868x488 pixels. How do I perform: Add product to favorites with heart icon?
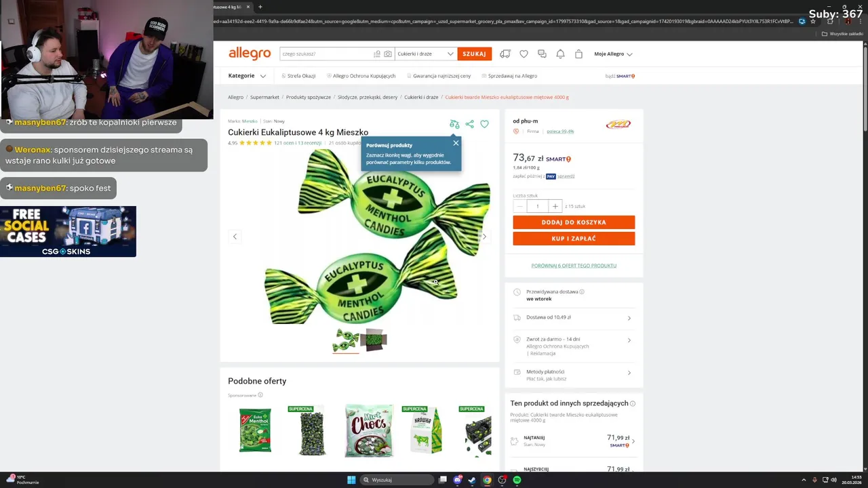[x=484, y=124]
